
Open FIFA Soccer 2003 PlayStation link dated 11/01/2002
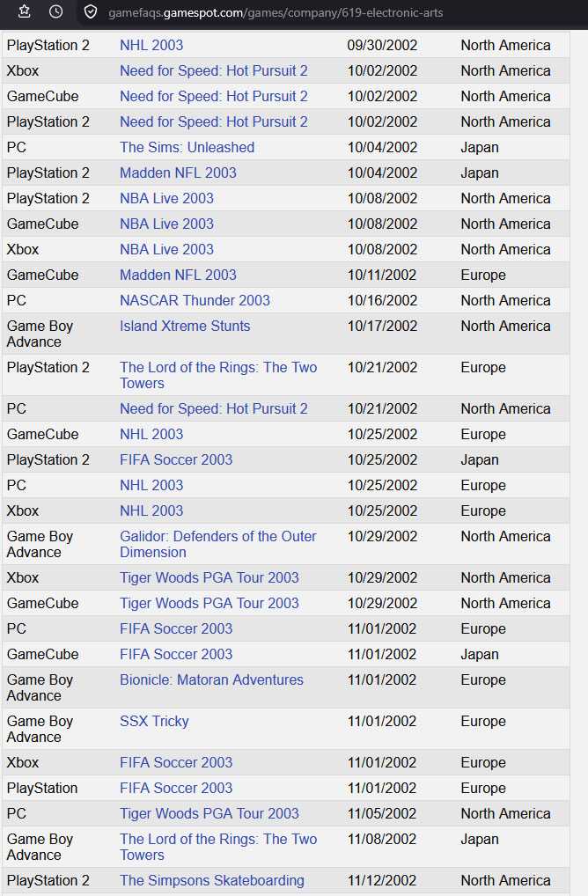click(176, 788)
